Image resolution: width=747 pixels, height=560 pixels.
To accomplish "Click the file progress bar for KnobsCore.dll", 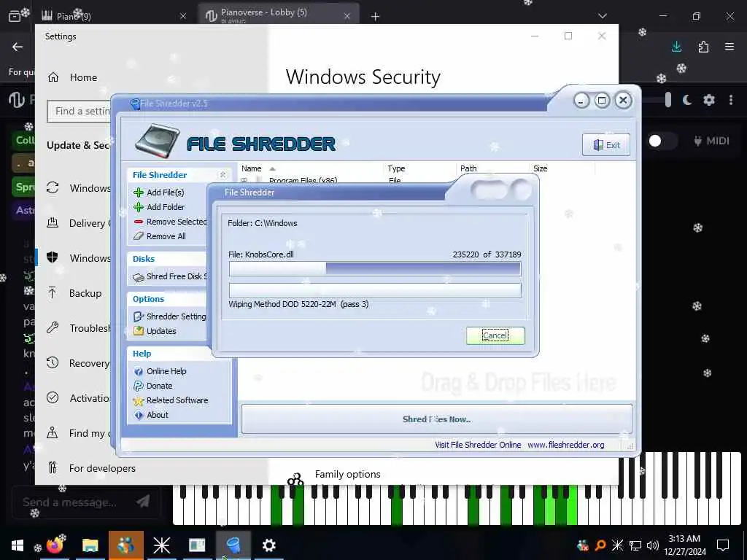I will coord(375,268).
